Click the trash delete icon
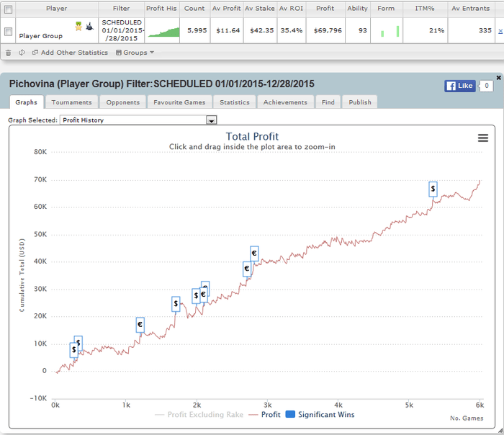The image size is (504, 435). click(8, 53)
